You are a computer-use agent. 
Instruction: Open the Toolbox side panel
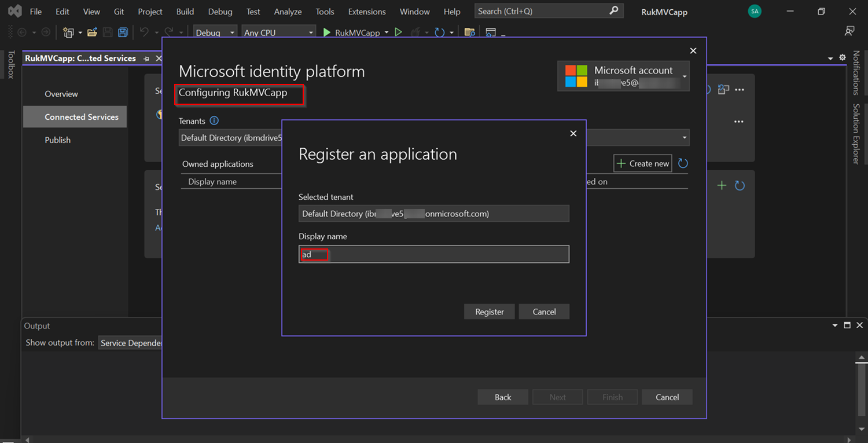(x=10, y=64)
